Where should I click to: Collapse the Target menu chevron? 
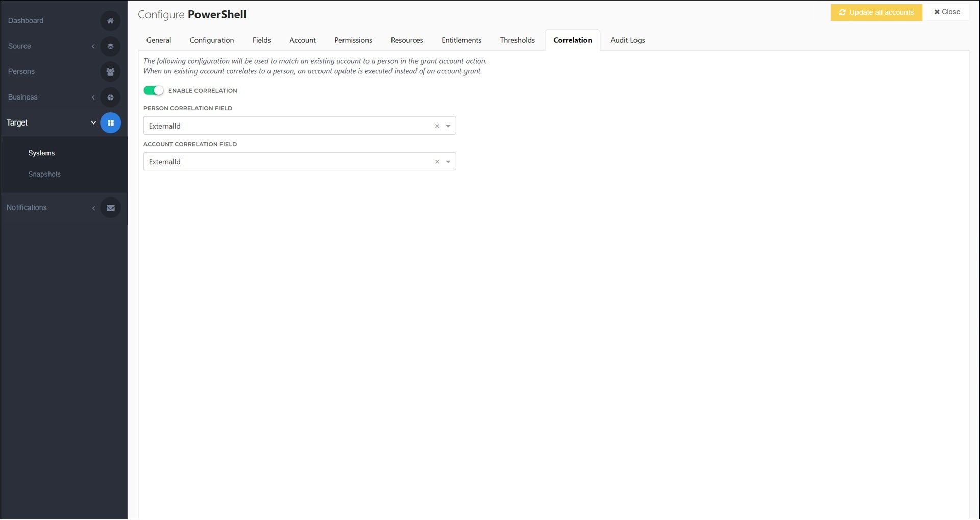point(93,123)
